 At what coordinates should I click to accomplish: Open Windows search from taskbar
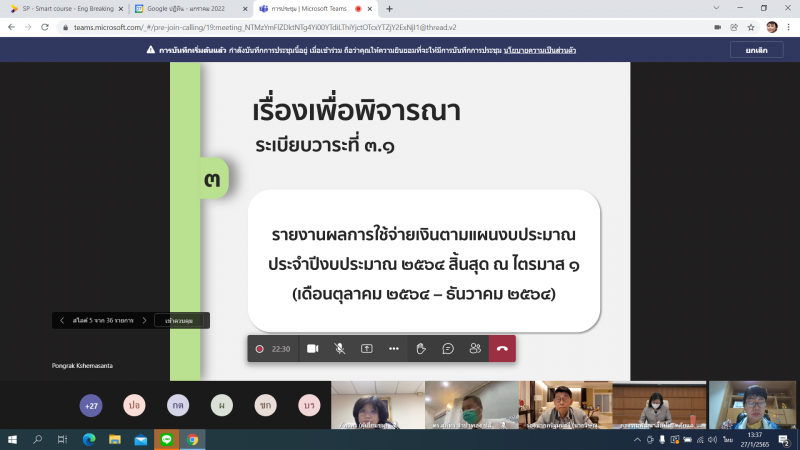click(x=37, y=439)
